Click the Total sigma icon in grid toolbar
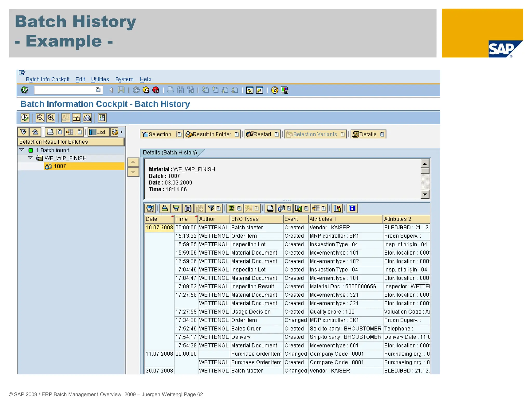This screenshot has width=532, height=399. coord(231,208)
